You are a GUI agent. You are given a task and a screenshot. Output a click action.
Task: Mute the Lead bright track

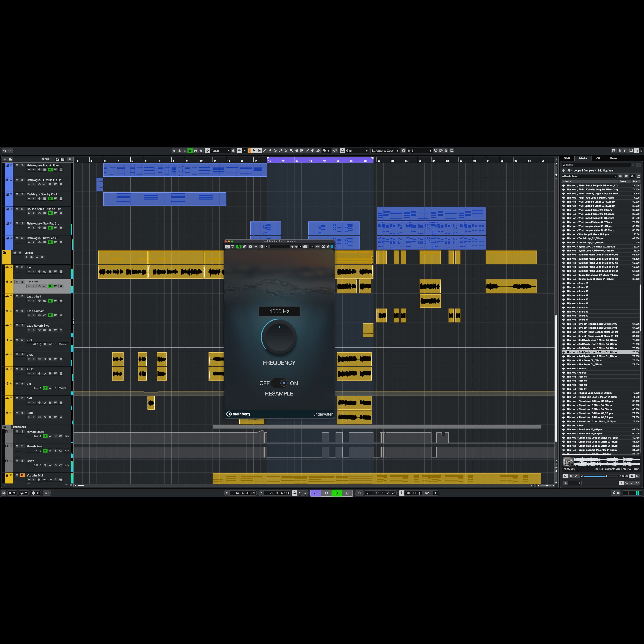click(17, 296)
